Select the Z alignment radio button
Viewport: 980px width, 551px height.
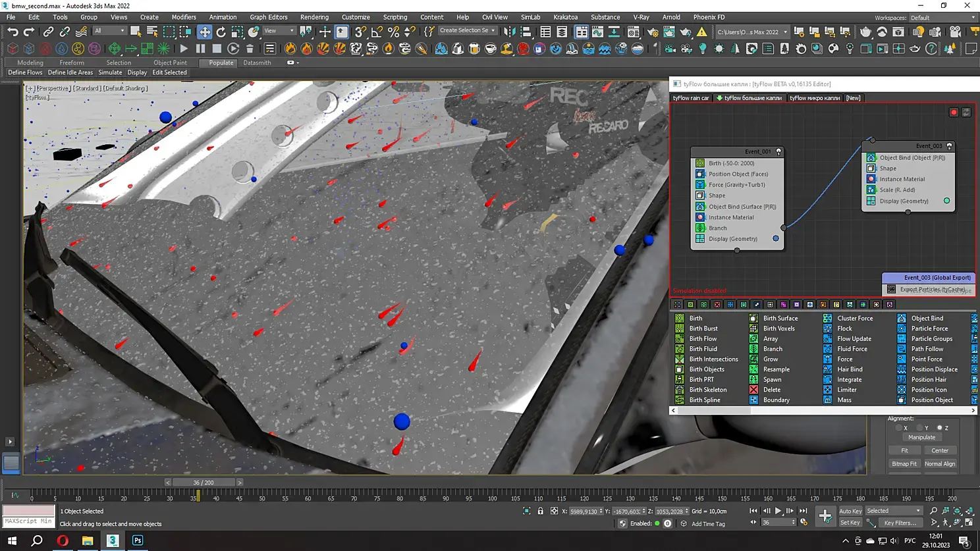(940, 428)
